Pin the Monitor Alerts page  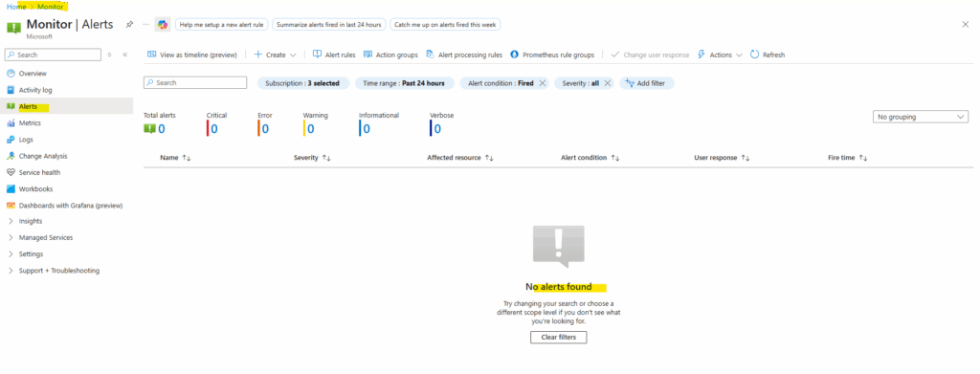[x=129, y=24]
